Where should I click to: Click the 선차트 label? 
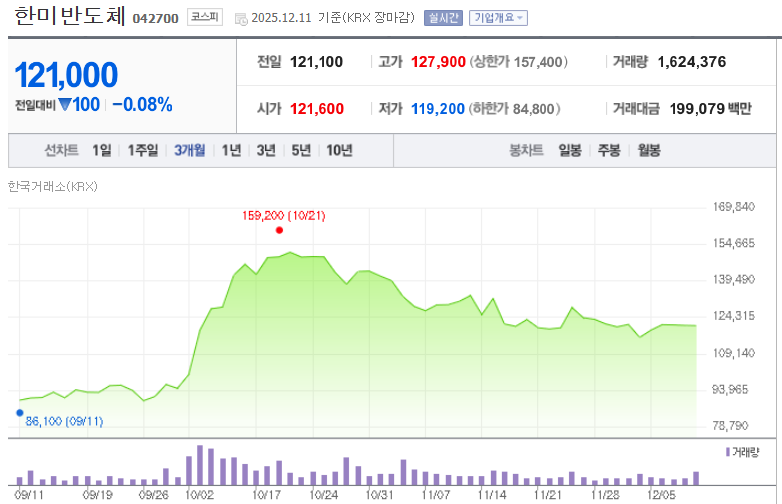(x=61, y=150)
